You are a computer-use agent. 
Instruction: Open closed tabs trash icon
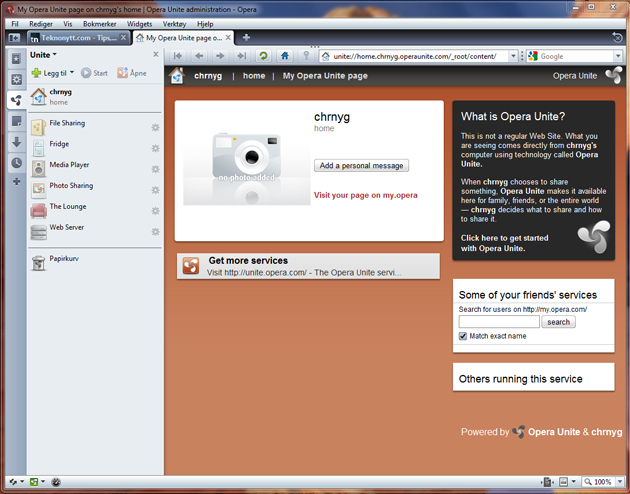coord(617,37)
